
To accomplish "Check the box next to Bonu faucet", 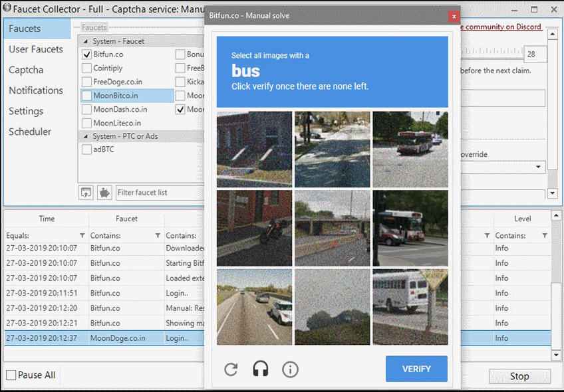I will point(180,54).
